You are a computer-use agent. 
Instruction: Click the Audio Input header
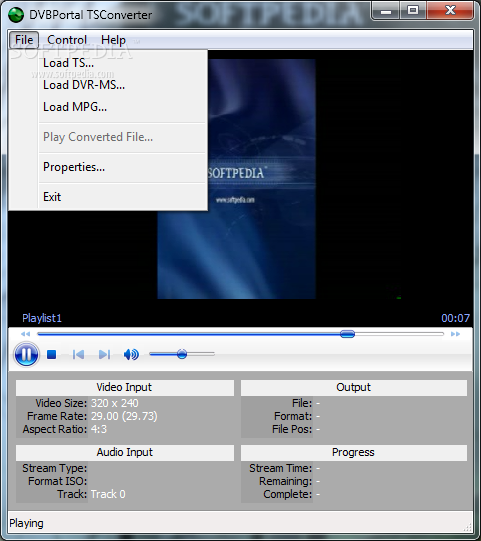[x=125, y=452]
